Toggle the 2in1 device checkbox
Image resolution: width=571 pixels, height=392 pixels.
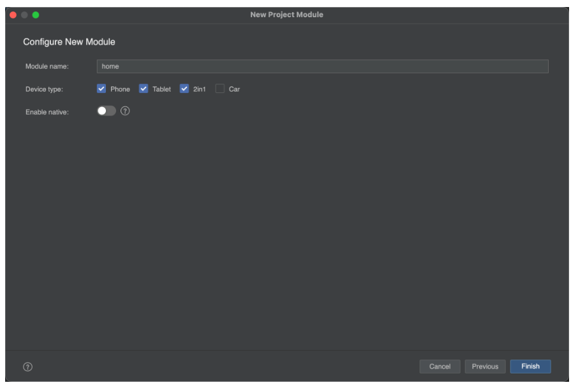[x=184, y=89]
